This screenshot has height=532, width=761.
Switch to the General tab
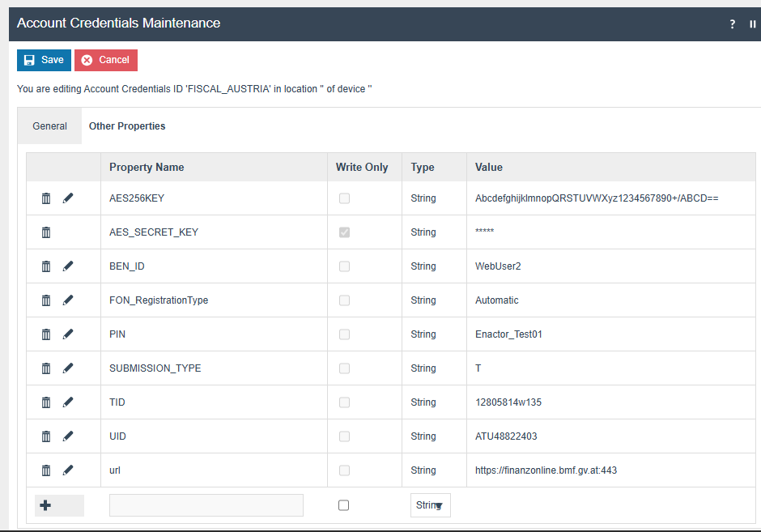(x=49, y=126)
